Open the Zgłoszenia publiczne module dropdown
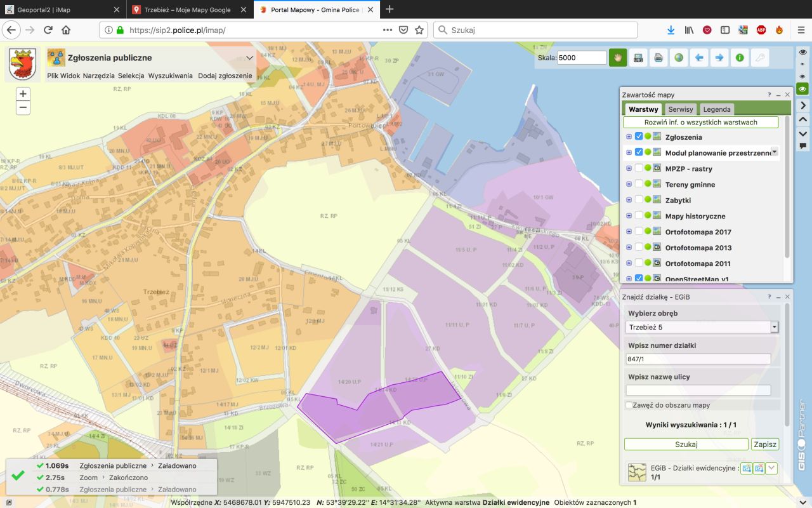Screen dimensions: 812x508 249,58
